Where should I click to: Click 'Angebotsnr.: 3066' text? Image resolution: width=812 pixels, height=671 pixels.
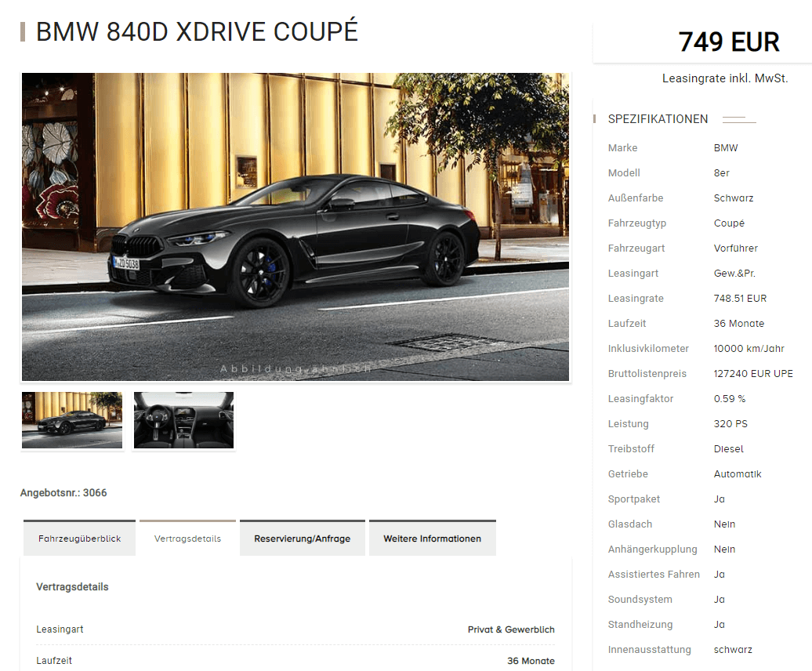pos(63,493)
